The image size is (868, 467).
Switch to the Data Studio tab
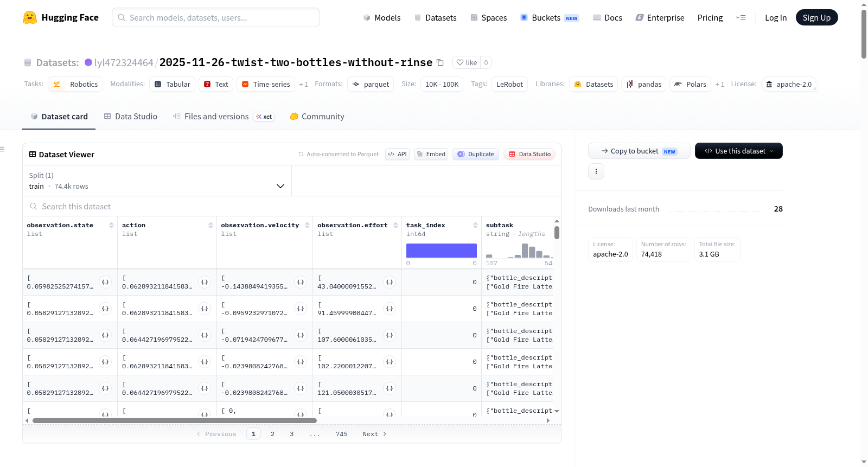pos(131,117)
